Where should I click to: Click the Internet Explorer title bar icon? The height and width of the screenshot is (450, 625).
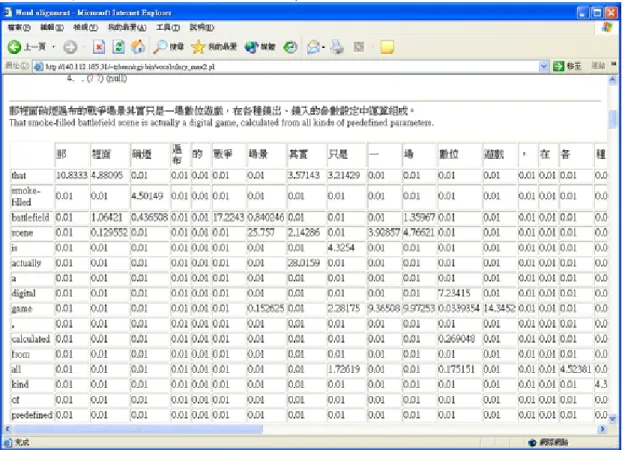point(8,12)
